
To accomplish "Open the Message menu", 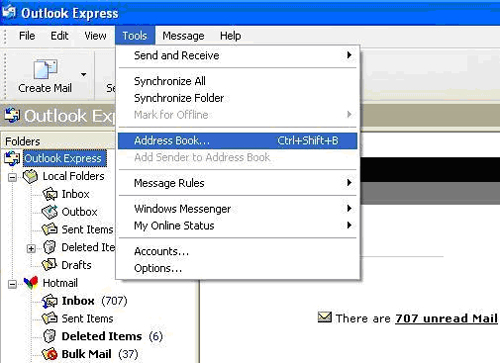I will [x=183, y=36].
